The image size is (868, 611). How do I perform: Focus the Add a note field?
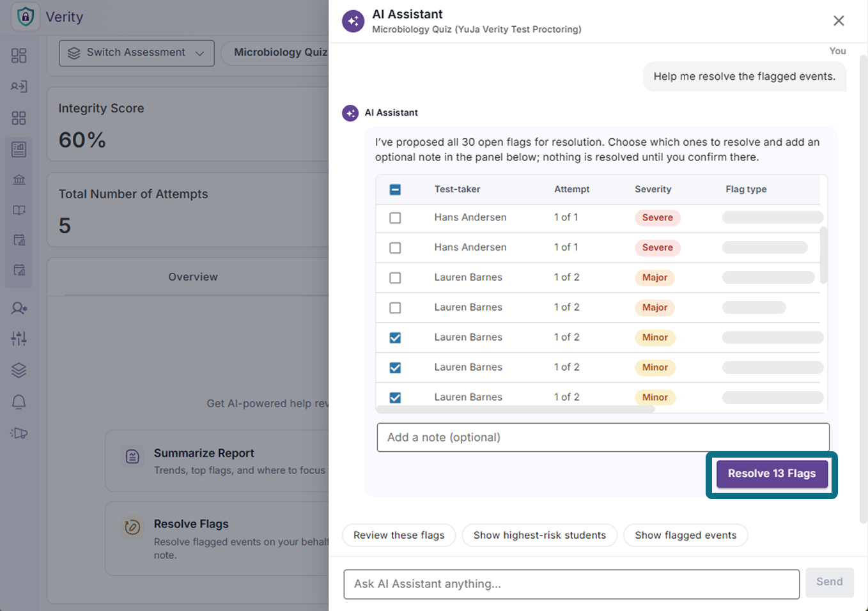tap(603, 438)
